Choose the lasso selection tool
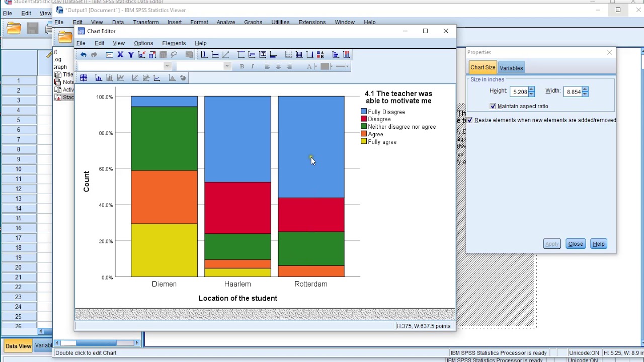 coord(174,55)
